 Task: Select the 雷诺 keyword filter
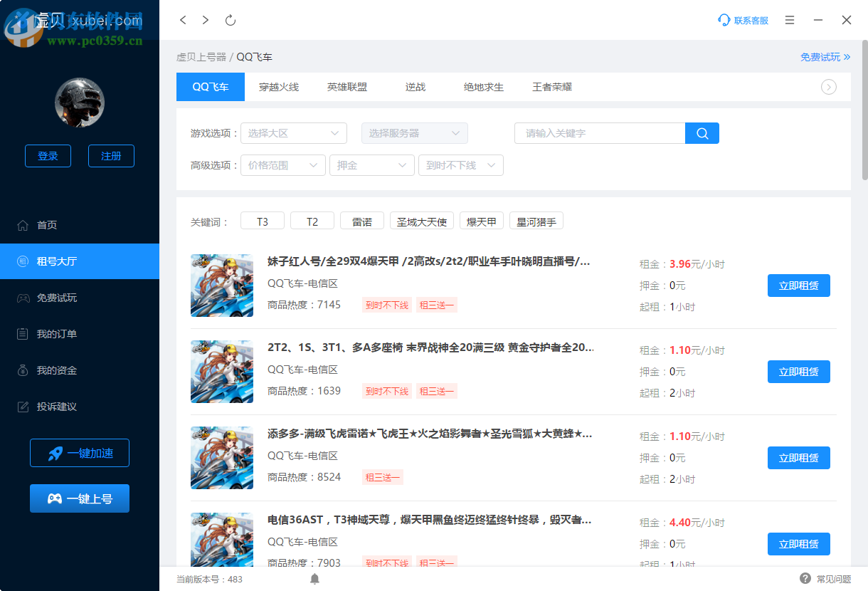361,221
